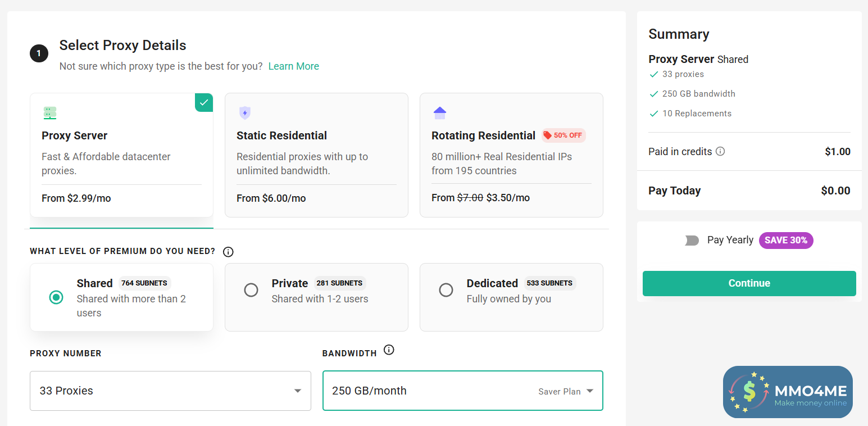Click the 50% OFF tag badge

click(x=563, y=135)
